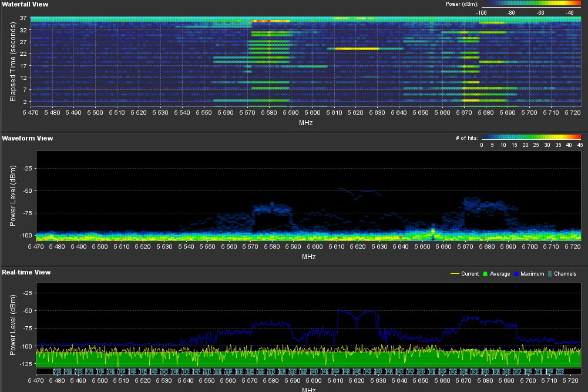Click '5 580' on the Waterfall View frequency axis
The image size is (588, 392).
tap(269, 112)
